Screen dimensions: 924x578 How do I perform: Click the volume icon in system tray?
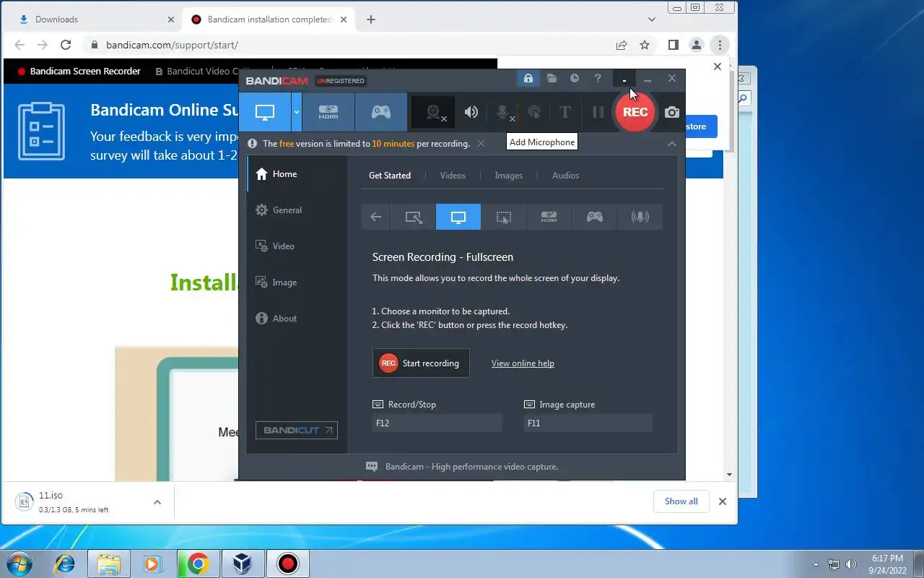(x=851, y=564)
